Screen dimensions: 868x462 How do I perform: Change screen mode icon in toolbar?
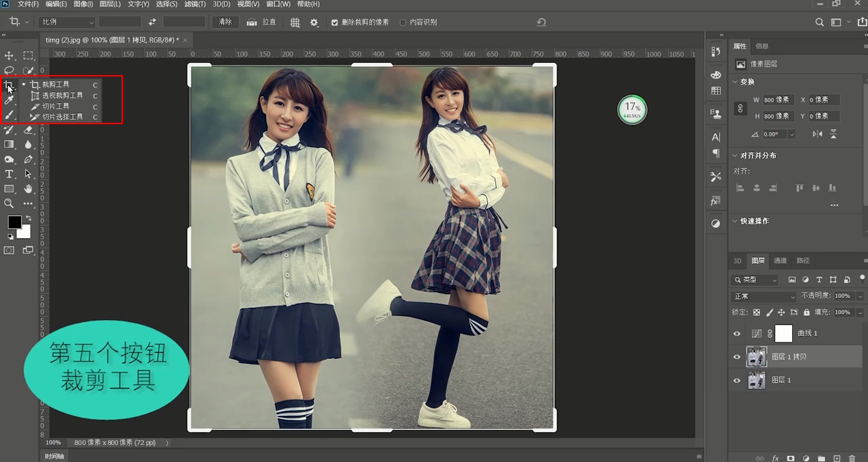click(x=28, y=250)
